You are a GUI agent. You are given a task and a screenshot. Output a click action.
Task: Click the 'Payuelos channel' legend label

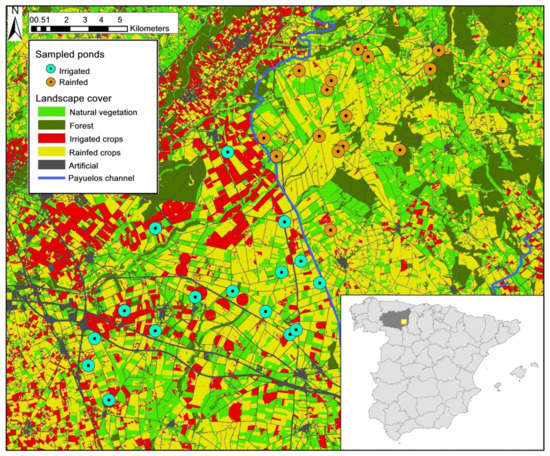(101, 178)
